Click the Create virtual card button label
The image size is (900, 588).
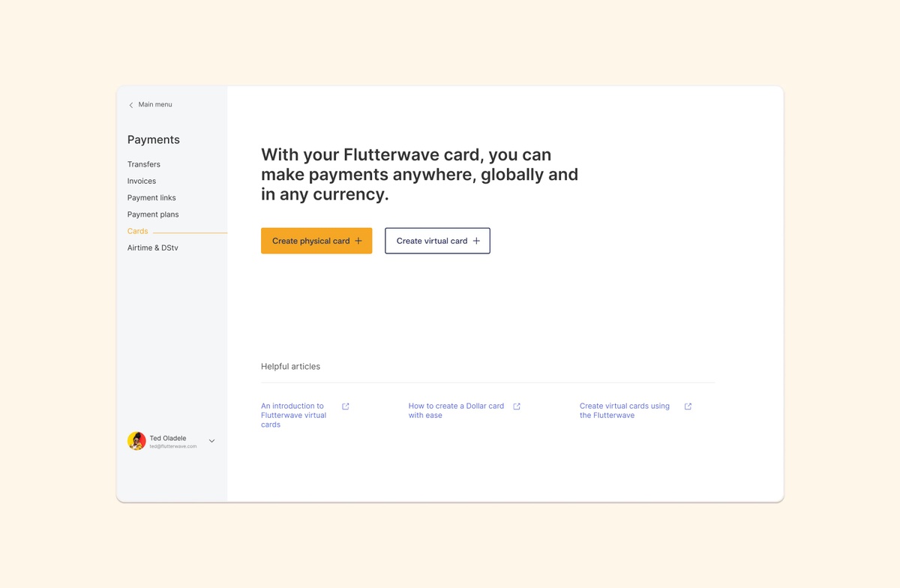pos(432,241)
